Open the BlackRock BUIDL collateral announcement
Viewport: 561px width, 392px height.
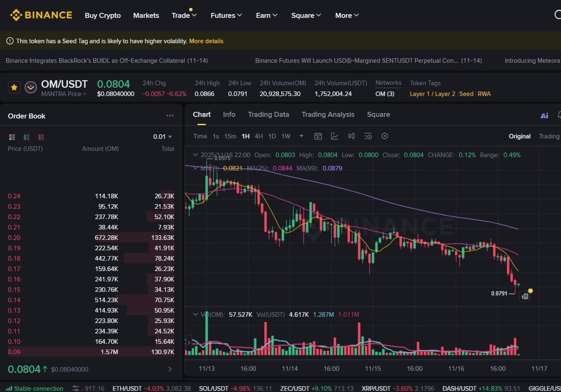coord(107,60)
